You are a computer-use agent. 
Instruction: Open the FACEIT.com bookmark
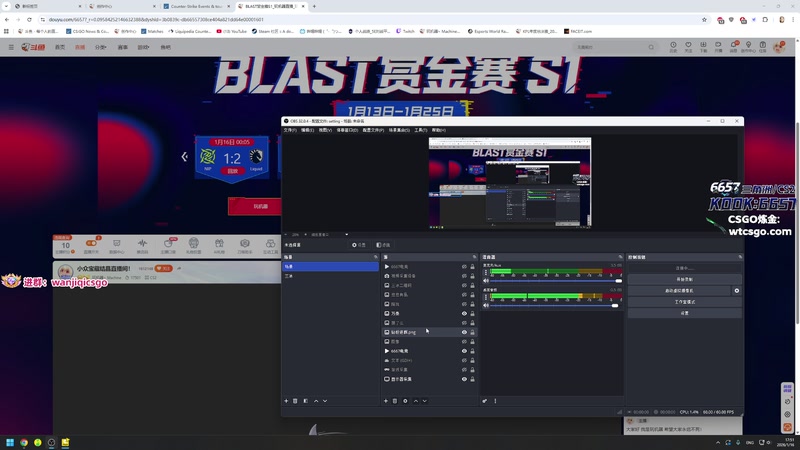578,31
